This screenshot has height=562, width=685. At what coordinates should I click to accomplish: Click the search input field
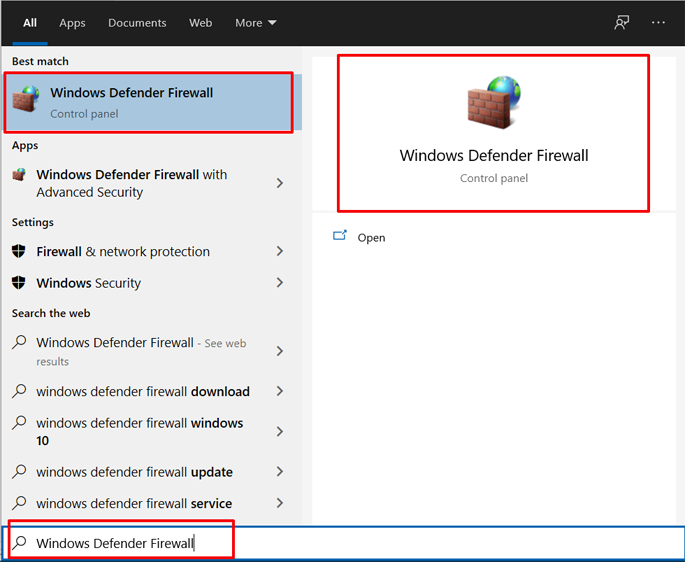(x=343, y=543)
